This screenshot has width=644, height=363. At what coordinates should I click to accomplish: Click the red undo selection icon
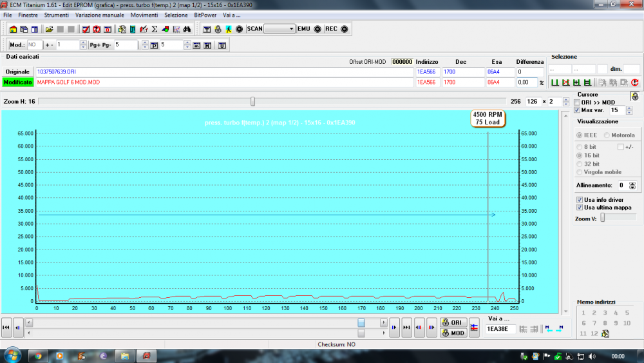[634, 83]
